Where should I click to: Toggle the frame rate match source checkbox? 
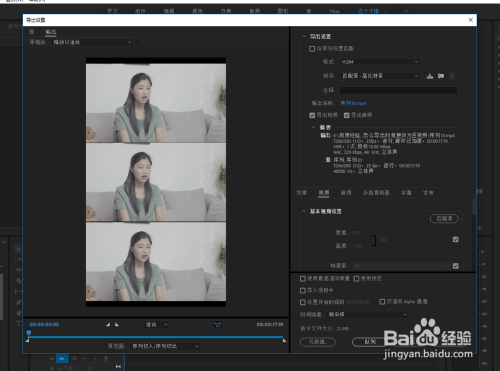[456, 266]
